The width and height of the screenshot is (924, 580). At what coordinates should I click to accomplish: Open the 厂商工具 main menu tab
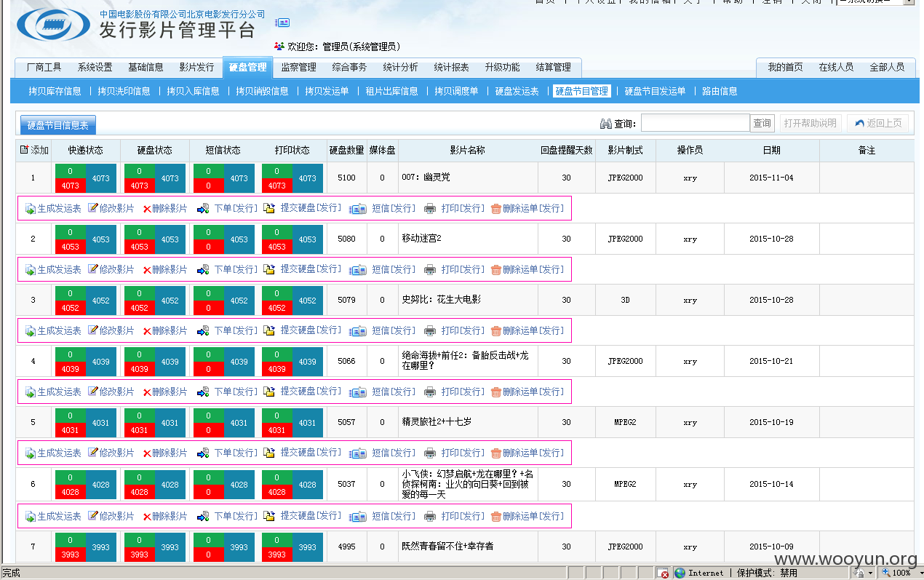(44, 68)
